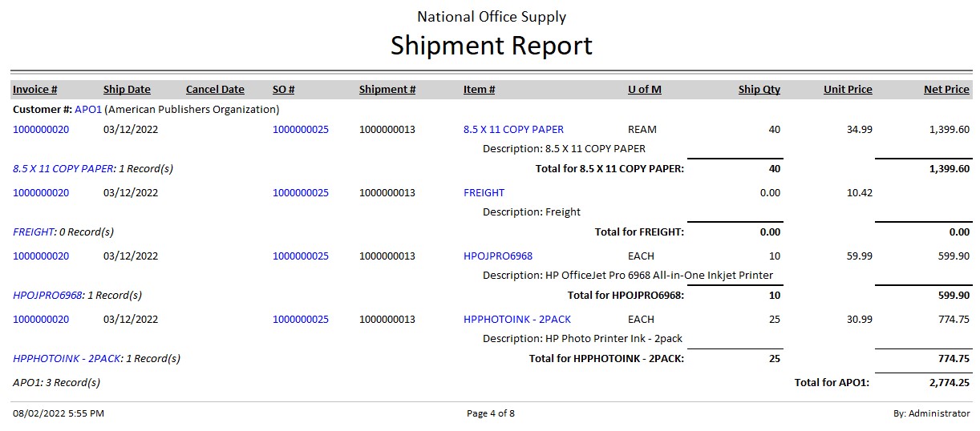Open the FREIGHT link in Item column

[x=484, y=193]
